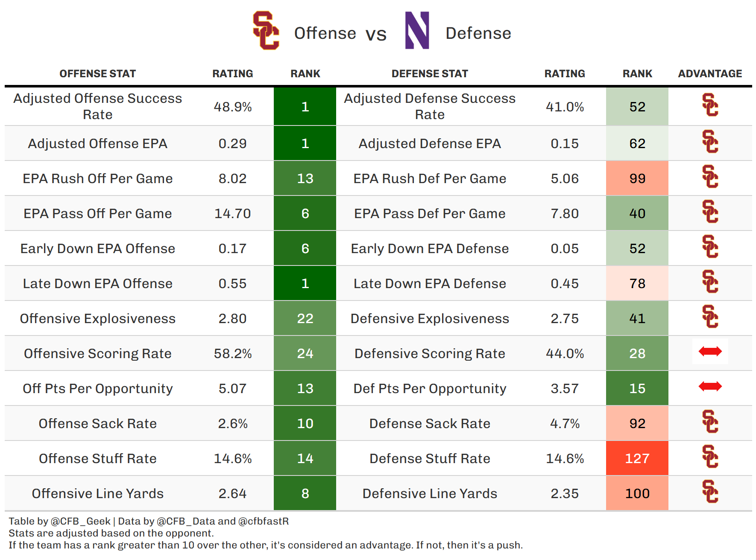This screenshot has height=560, width=756.
Task: Click the push arrow in Off Pts Per Opportunity row
Action: [710, 386]
